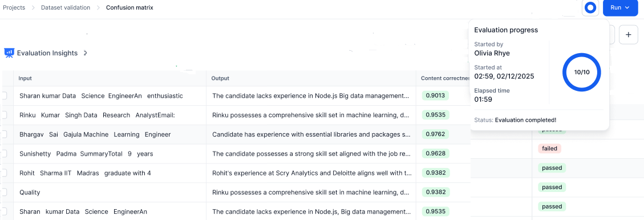The width and height of the screenshot is (644, 220).
Task: Click the 0.9762 correctness score badge
Action: point(436,134)
